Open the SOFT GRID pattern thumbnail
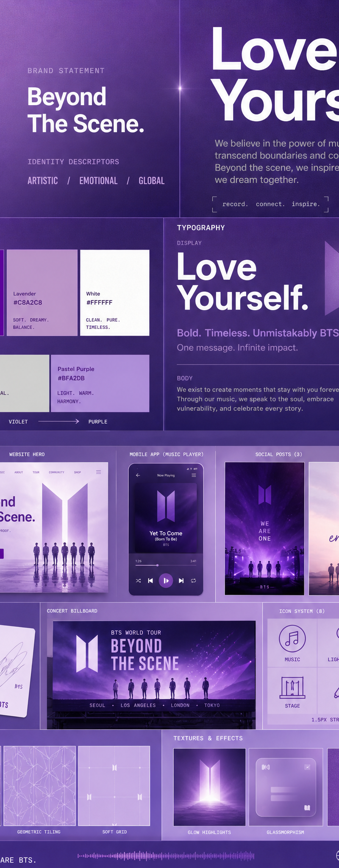The image size is (339, 868). coord(114,785)
